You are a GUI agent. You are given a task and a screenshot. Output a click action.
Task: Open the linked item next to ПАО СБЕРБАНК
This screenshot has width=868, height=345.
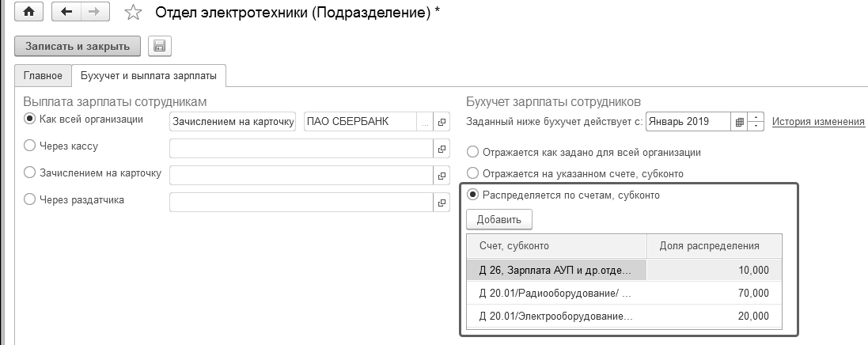[442, 122]
